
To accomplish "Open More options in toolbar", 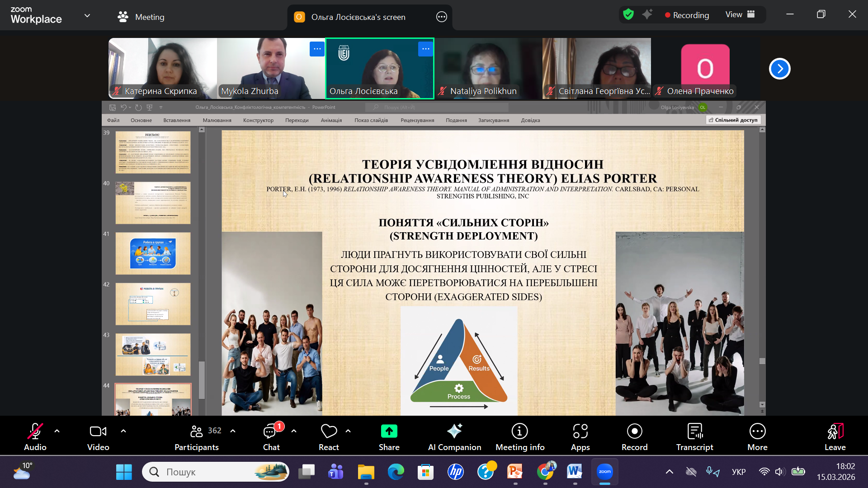I will (757, 436).
